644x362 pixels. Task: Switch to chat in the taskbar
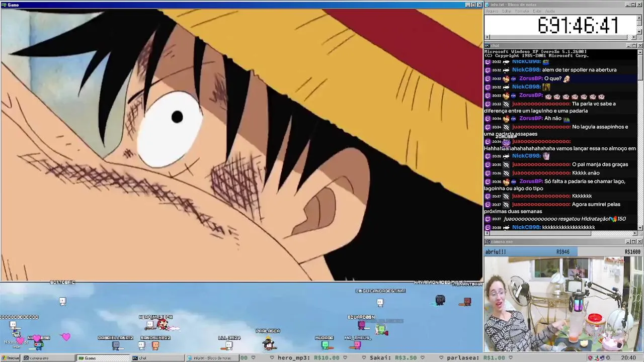(x=157, y=358)
